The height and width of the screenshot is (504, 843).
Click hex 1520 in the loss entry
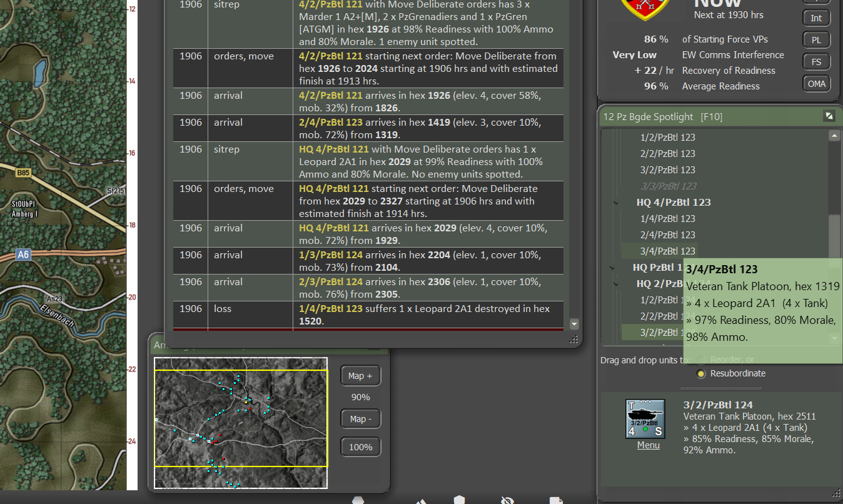pyautogui.click(x=310, y=321)
